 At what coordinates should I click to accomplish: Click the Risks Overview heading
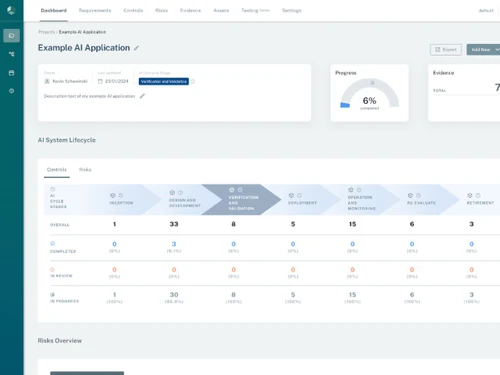click(60, 341)
